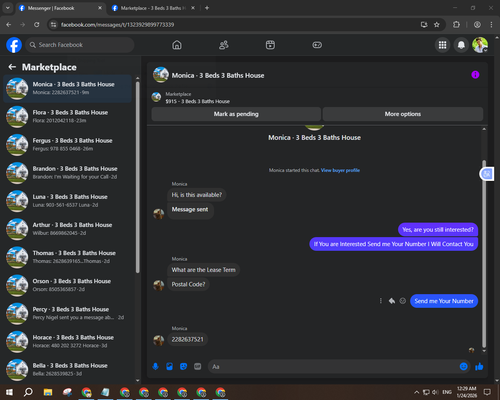500x400 pixels.
Task: Open the Windows Start menu
Action: coord(9,392)
